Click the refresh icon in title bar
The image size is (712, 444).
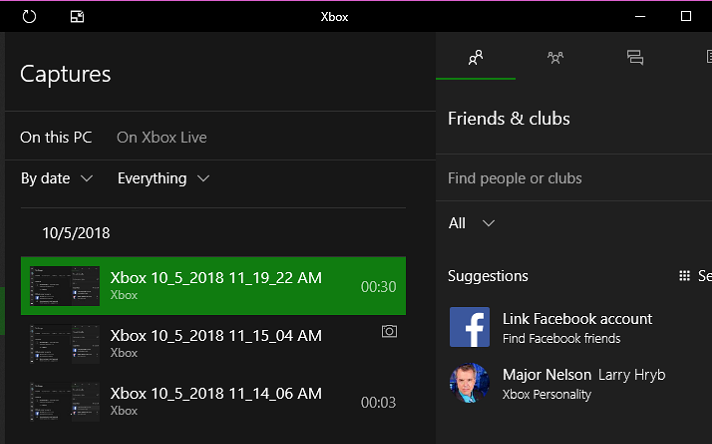pos(29,17)
